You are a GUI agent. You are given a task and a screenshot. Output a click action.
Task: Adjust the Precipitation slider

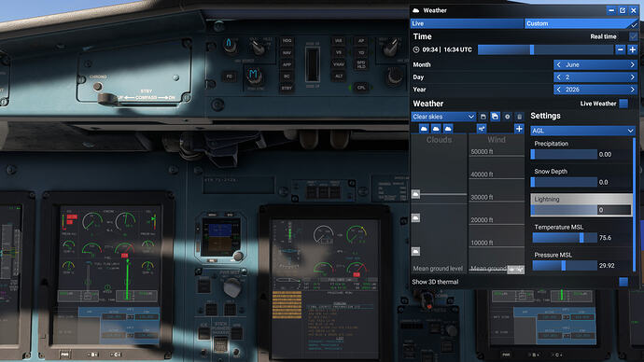564,154
